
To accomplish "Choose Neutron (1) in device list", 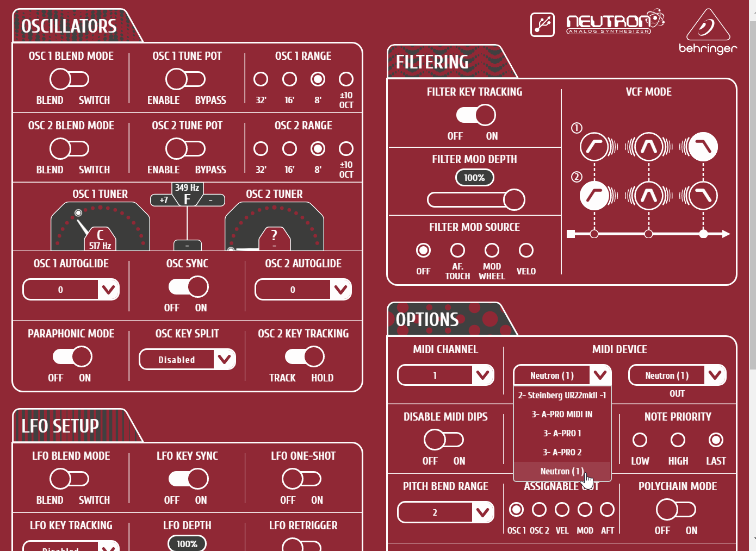I will click(562, 471).
